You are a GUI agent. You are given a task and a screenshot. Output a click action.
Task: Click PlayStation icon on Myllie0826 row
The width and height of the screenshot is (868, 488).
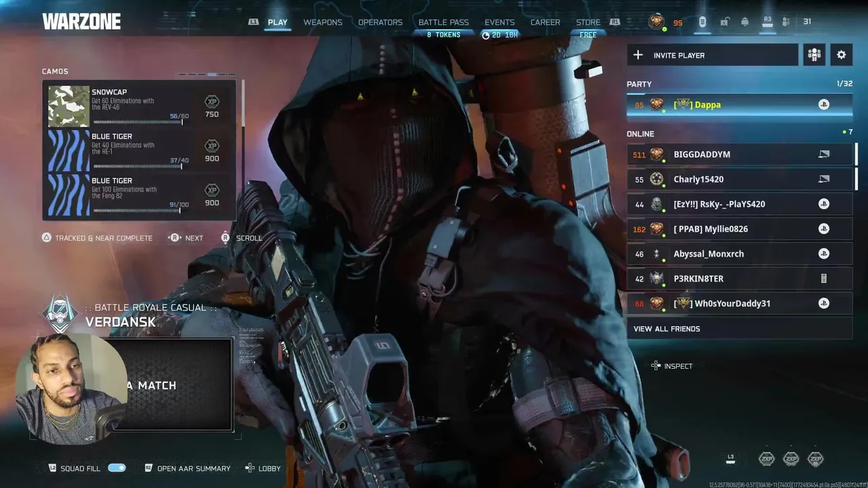point(824,229)
